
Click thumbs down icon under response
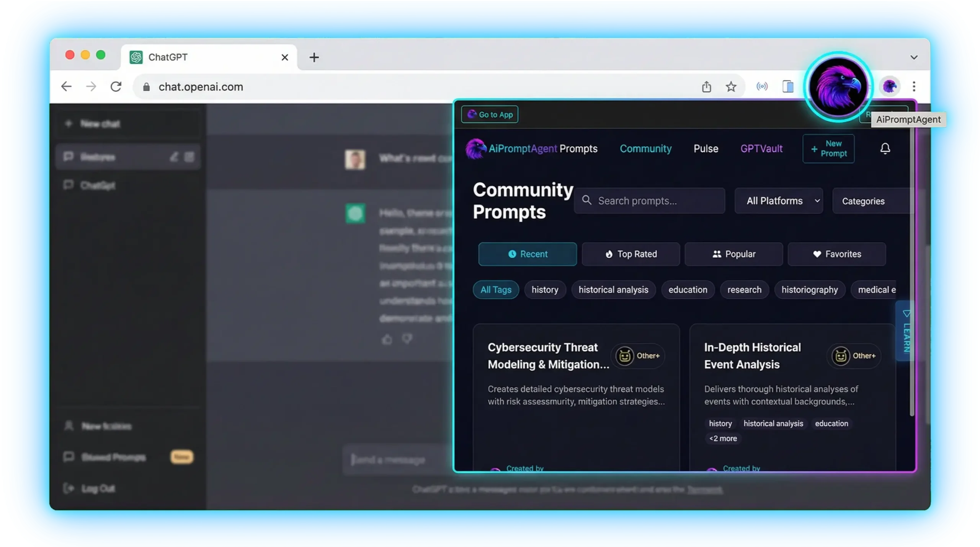(x=407, y=339)
